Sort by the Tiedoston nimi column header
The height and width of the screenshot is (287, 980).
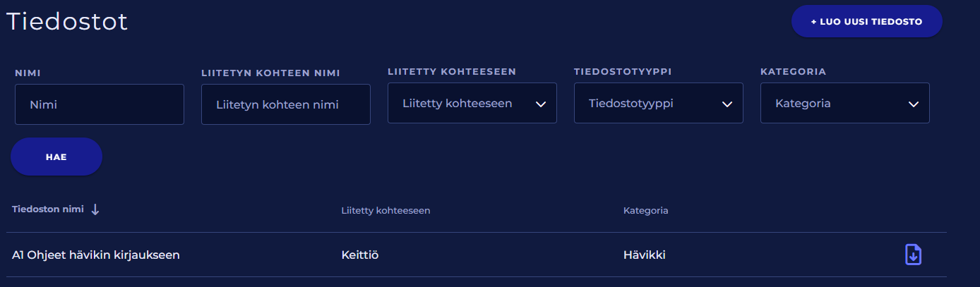[x=48, y=209]
